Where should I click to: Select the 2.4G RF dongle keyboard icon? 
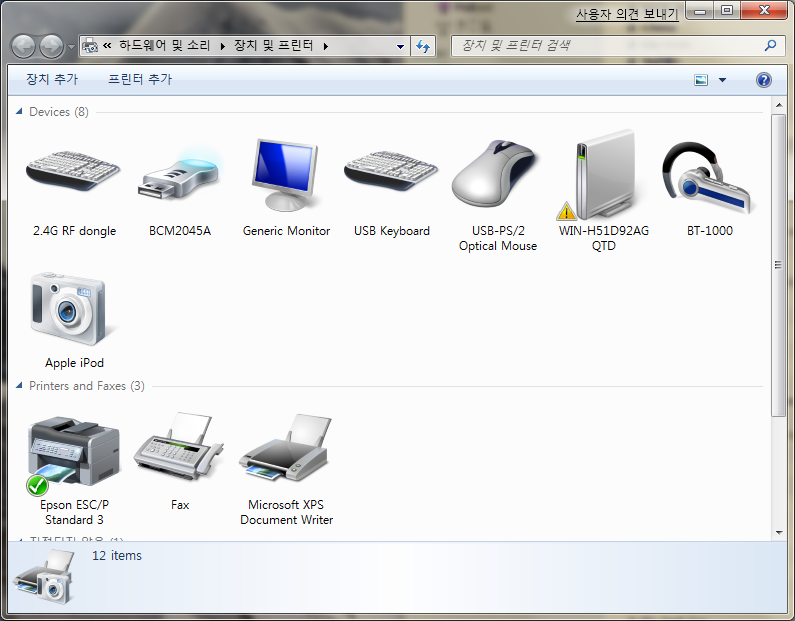(x=74, y=171)
